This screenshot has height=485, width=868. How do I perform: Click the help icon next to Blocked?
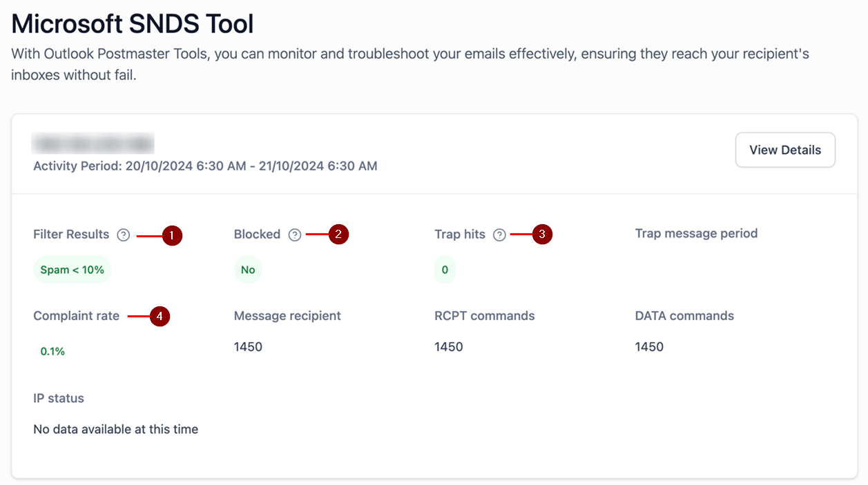click(x=295, y=235)
